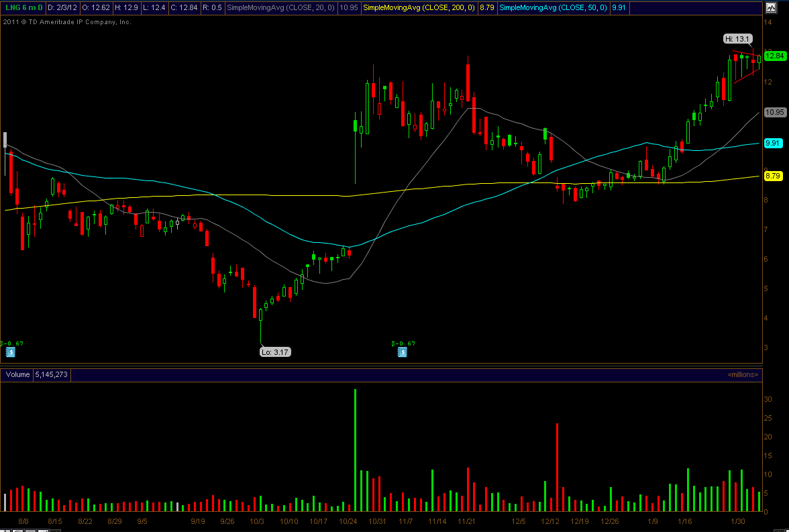Click the 1/30 date label
789x532 pixels.
[x=738, y=521]
